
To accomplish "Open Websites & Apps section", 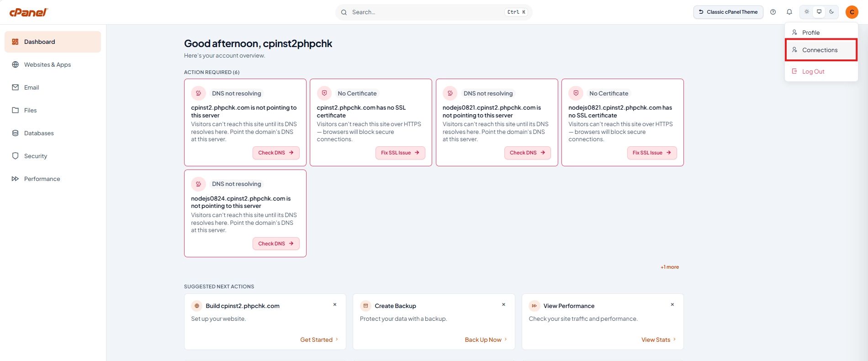I will point(53,64).
